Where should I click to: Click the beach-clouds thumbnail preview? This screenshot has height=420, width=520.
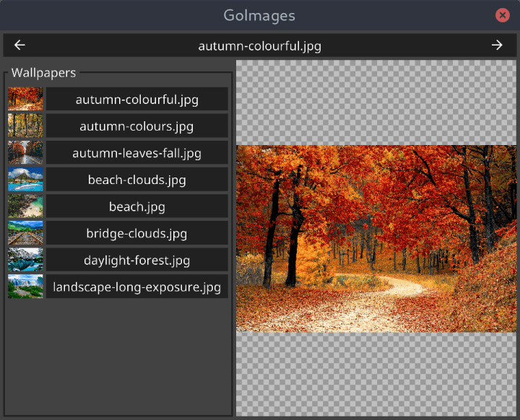pyautogui.click(x=25, y=180)
